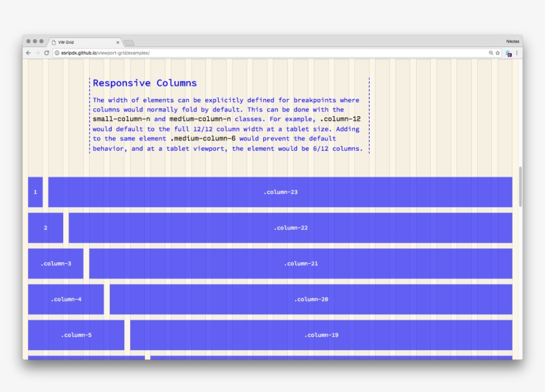Screen dimensions: 545x392
Task: Click the .column-22 grid block
Action: 292,227
